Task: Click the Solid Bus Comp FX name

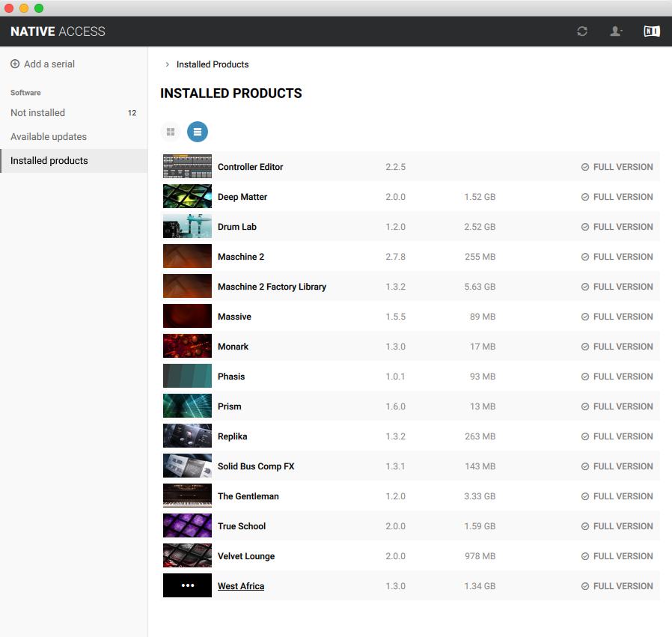Action: (256, 466)
